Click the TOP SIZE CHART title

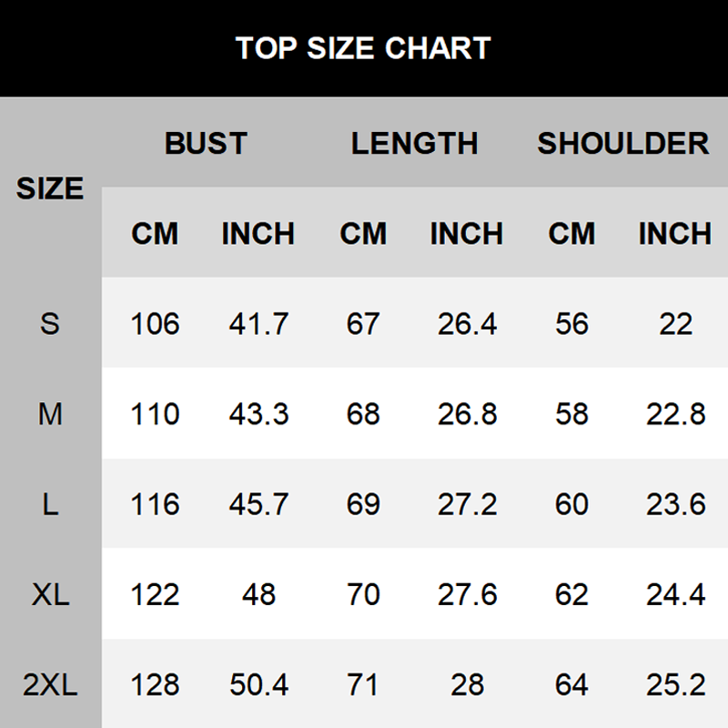(x=363, y=47)
